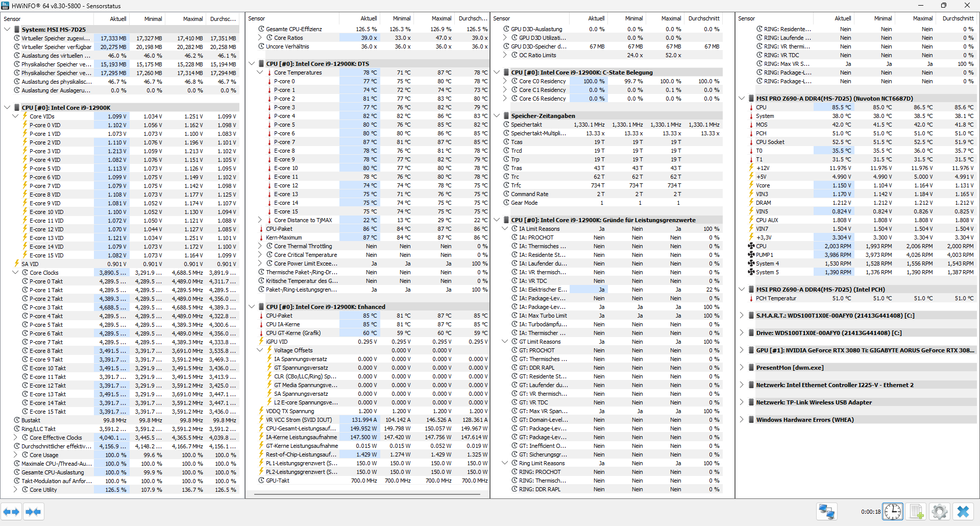Expand Core Distance to TjMAX

(260, 220)
